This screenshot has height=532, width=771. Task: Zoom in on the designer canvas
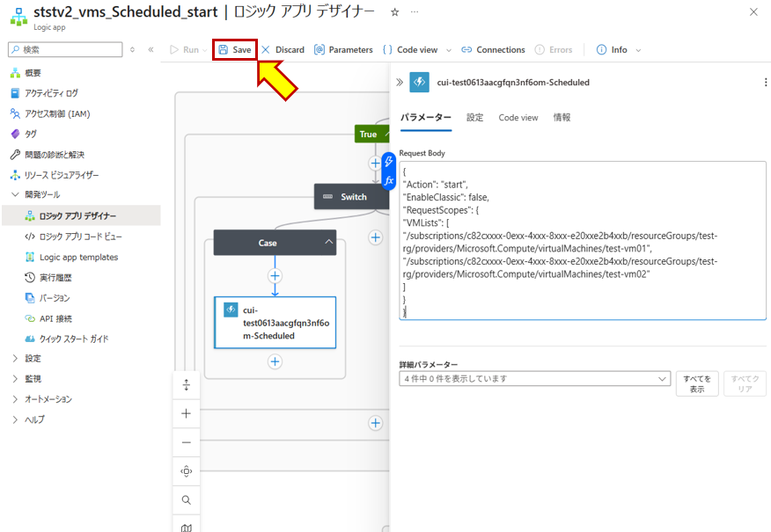[187, 413]
